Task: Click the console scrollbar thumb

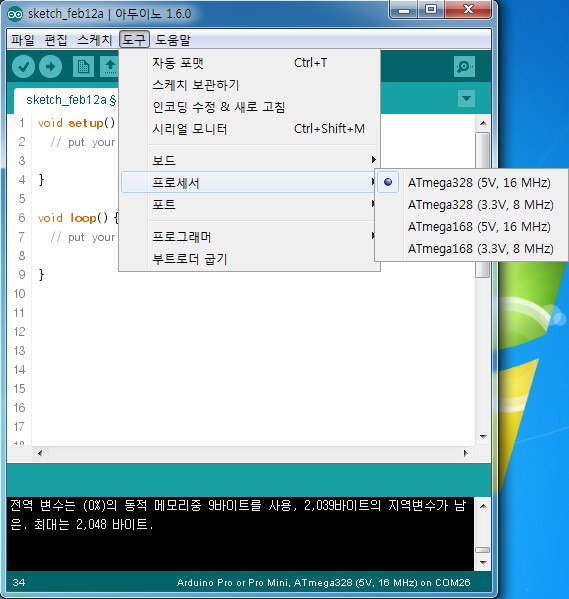Action: click(x=483, y=550)
